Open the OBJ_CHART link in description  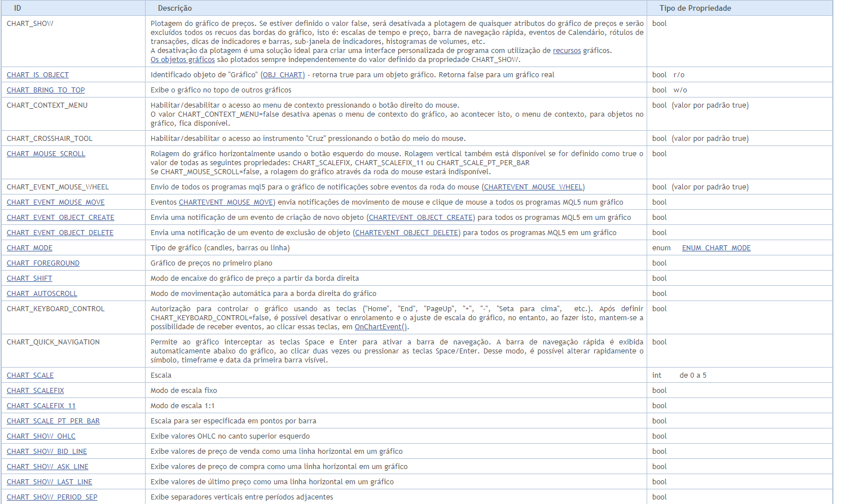[283, 75]
